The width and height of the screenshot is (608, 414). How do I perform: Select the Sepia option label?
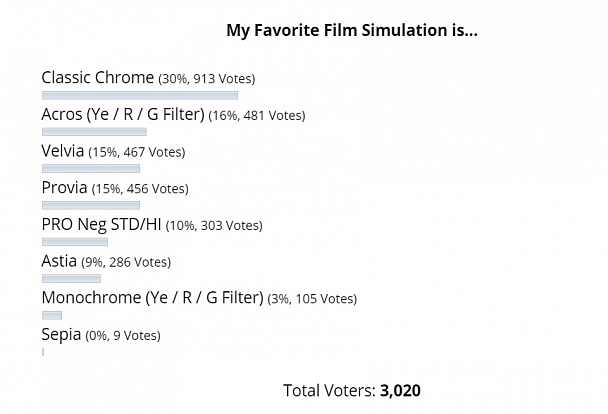[x=61, y=335]
